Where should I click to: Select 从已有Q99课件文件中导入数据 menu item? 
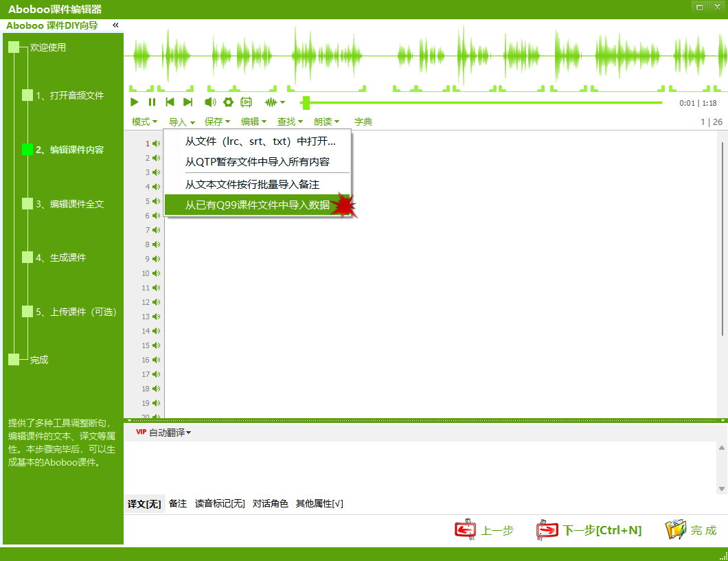[256, 204]
